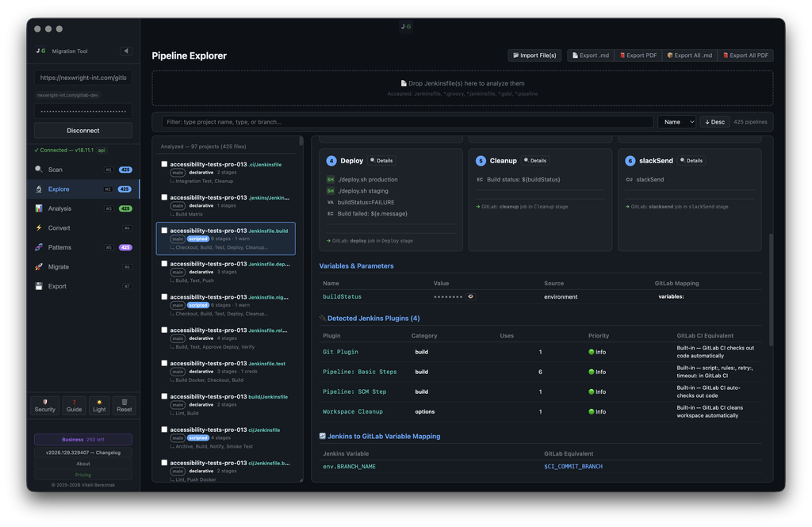
Task: Go to the Patterns section
Action: click(83, 247)
